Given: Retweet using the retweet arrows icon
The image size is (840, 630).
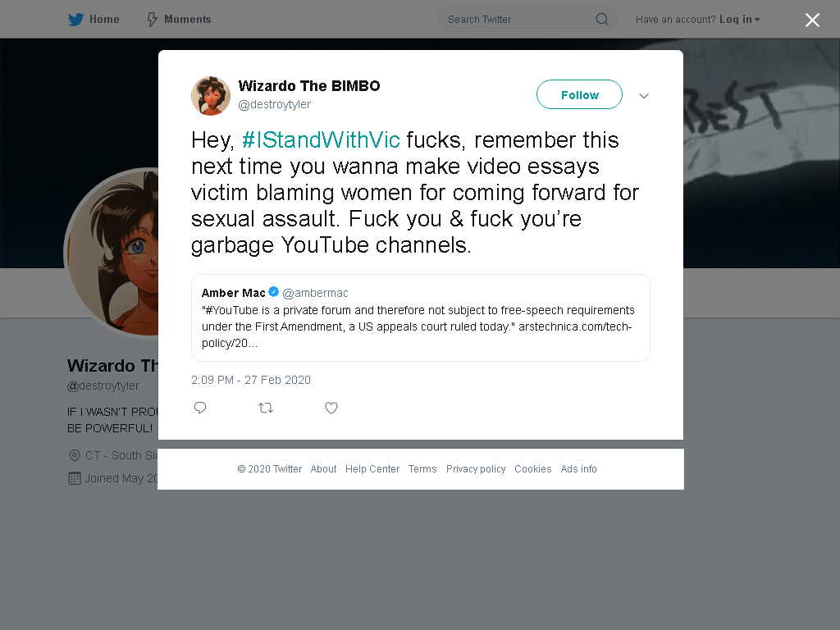Looking at the screenshot, I should pyautogui.click(x=266, y=408).
